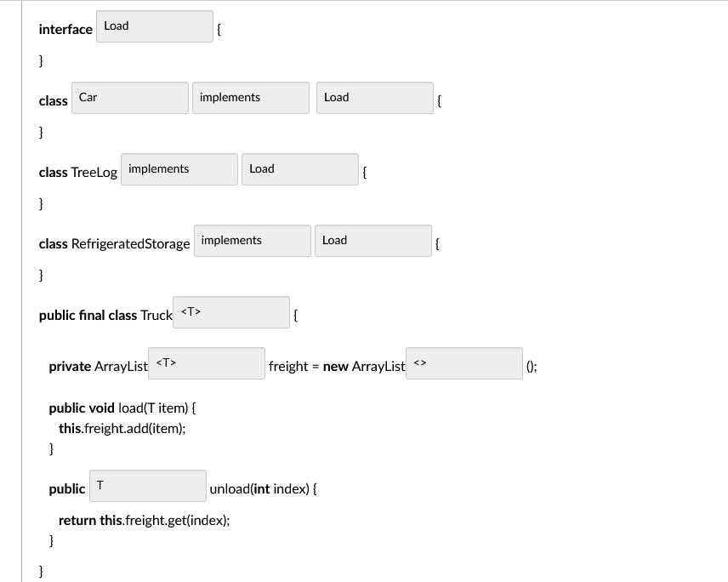This screenshot has width=728, height=582.
Task: Select the return this.freight.get(index) line
Action: pyautogui.click(x=142, y=520)
